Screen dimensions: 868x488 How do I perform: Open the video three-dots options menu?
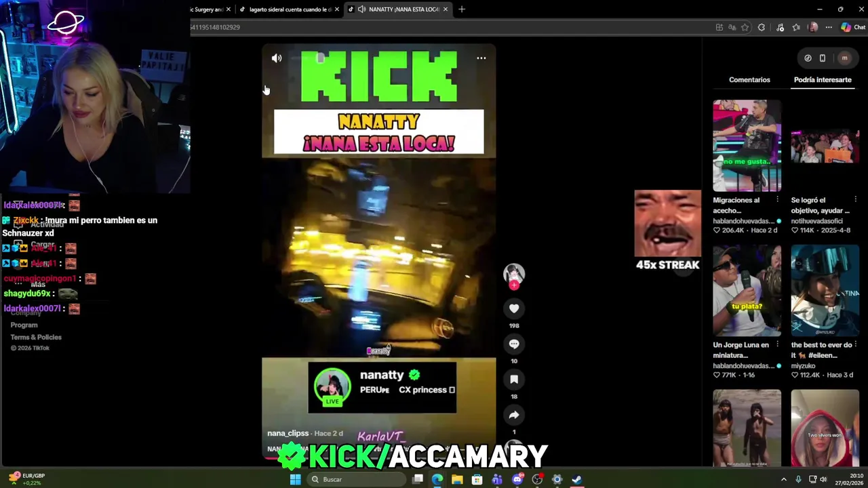481,58
